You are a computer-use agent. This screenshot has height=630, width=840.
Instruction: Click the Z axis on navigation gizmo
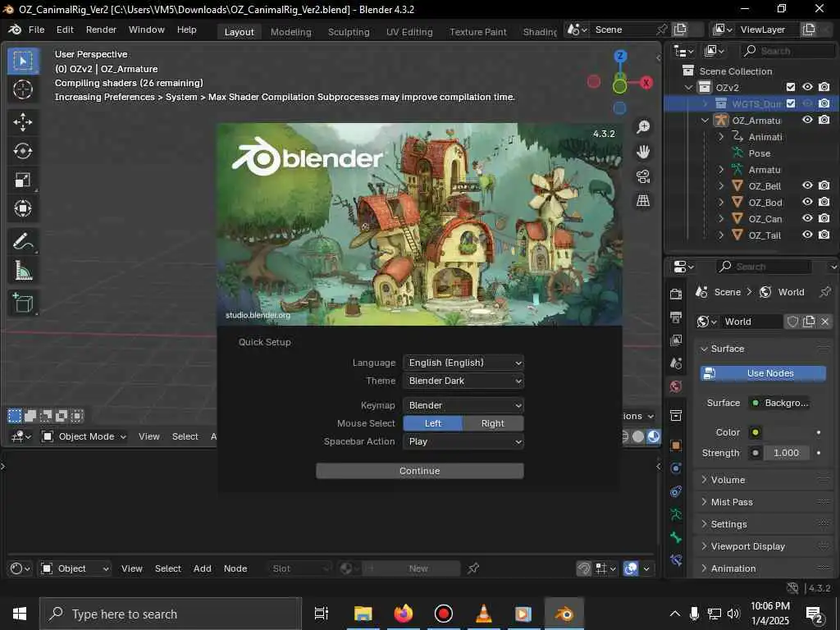coord(620,56)
